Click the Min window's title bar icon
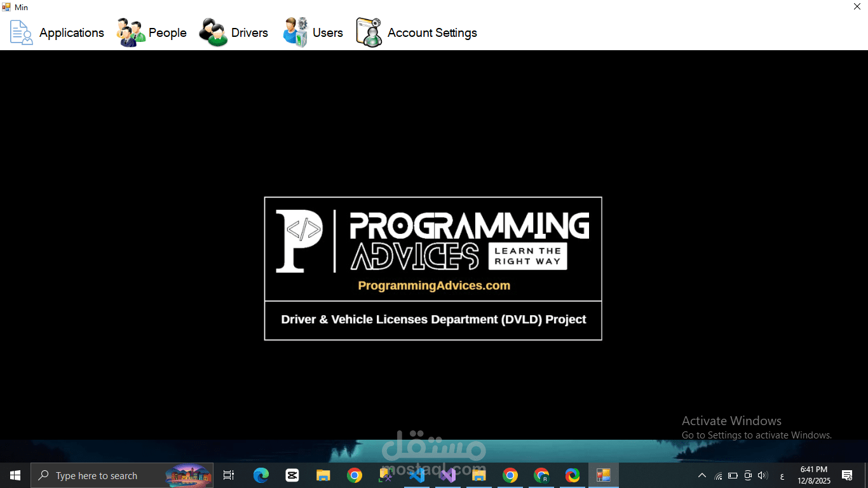This screenshot has width=868, height=488. (x=6, y=7)
